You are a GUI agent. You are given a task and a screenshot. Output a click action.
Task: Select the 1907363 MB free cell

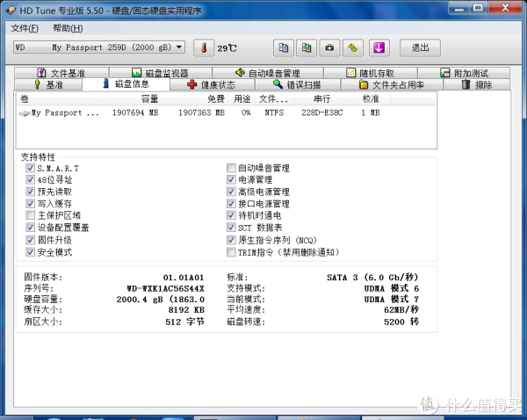click(x=201, y=112)
